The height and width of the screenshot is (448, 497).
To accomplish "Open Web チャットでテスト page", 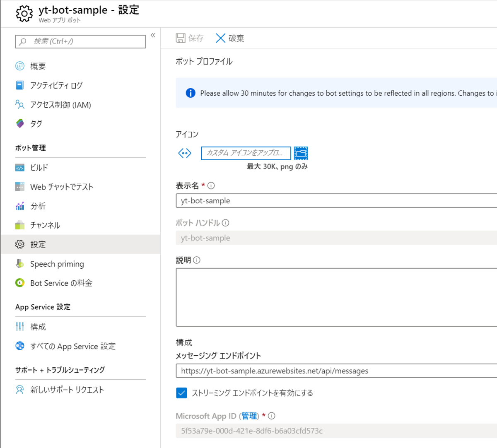I will 62,187.
